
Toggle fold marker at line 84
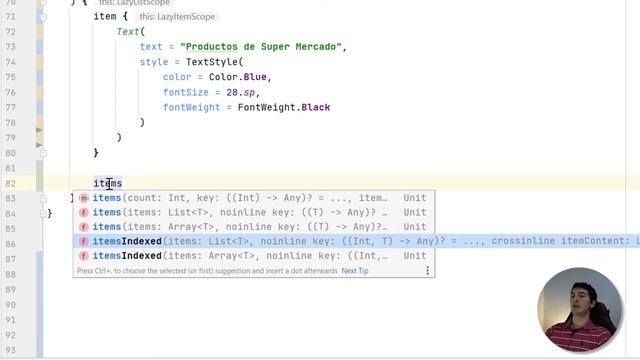(x=43, y=213)
